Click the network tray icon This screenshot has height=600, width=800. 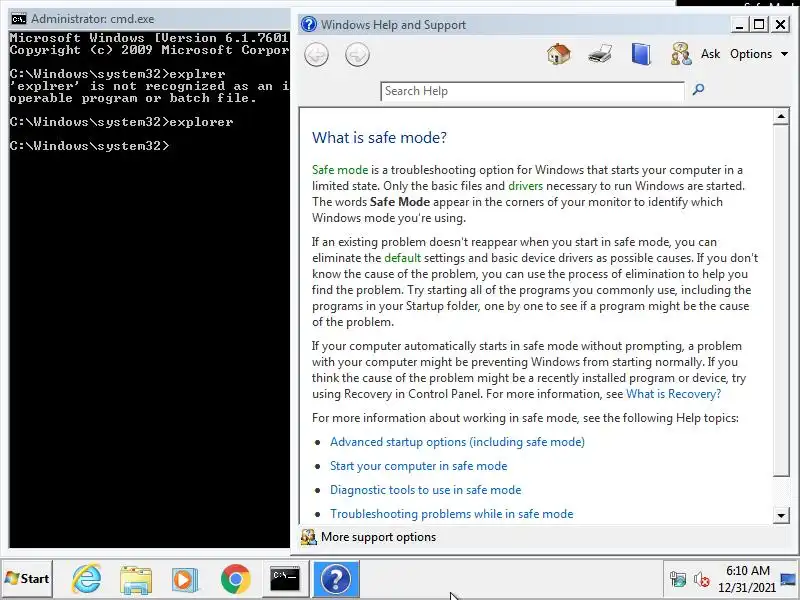pos(678,579)
